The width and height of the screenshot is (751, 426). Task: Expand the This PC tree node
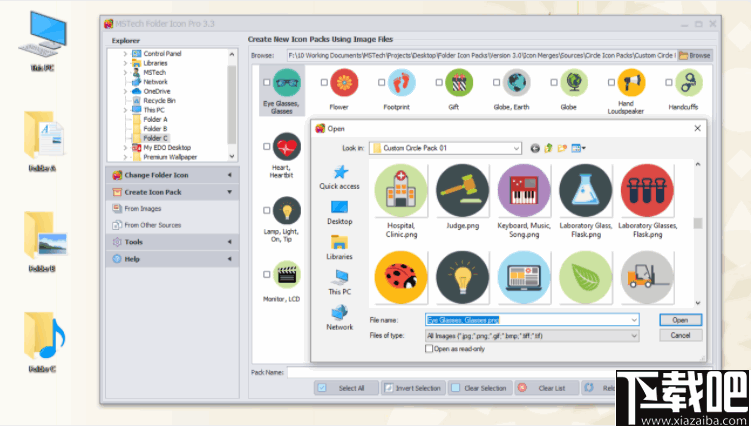point(125,110)
